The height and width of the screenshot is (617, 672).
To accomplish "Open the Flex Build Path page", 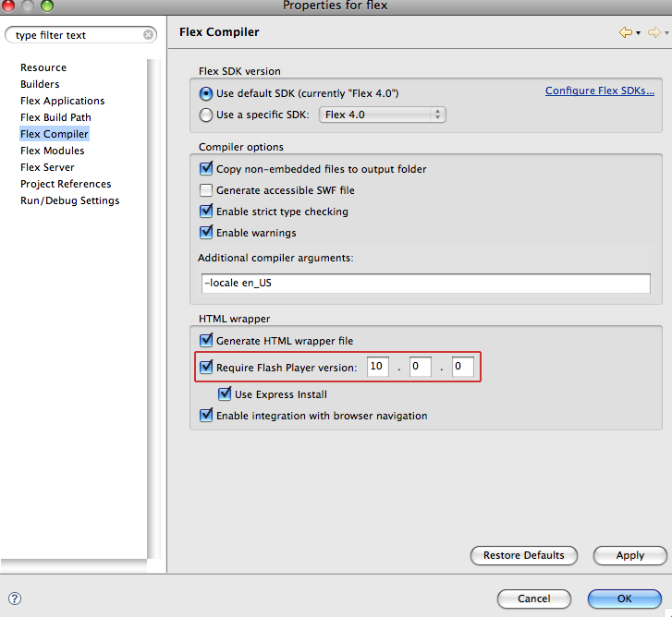I will point(55,117).
